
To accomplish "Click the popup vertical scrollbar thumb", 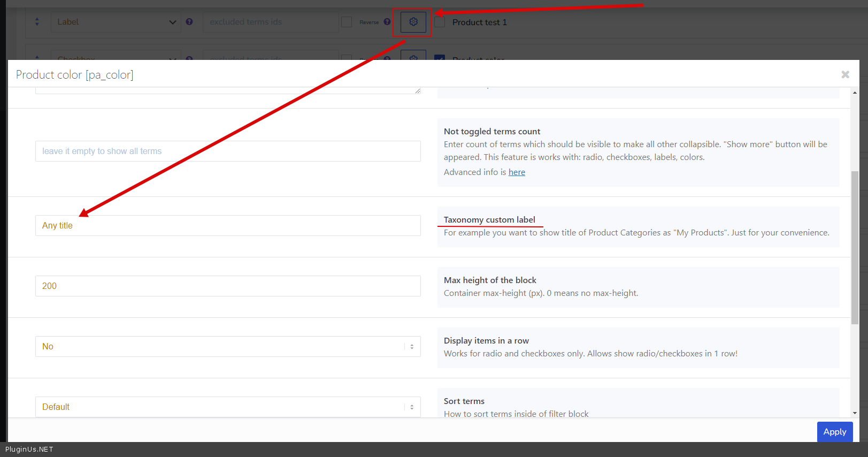I will point(855,246).
